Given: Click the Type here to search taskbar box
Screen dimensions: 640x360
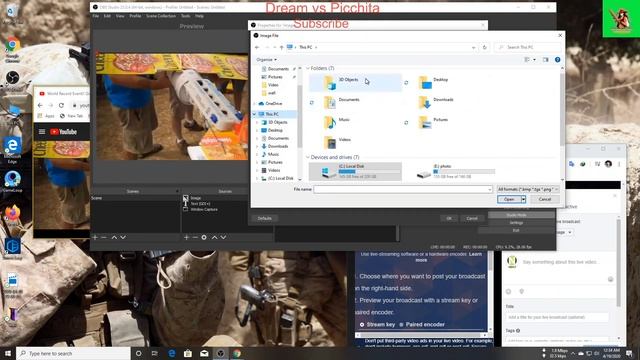Looking at the screenshot, I should [x=73, y=353].
